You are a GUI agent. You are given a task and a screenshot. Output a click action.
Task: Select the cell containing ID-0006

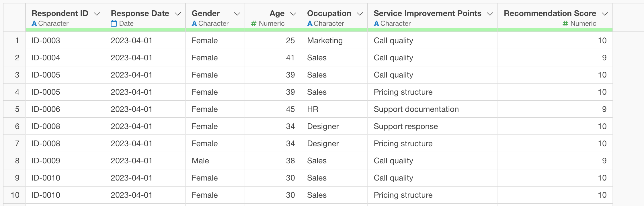tap(46, 109)
